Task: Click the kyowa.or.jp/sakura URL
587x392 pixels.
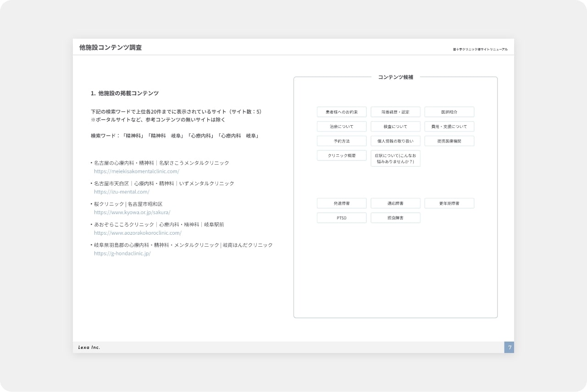Action: tap(132, 213)
